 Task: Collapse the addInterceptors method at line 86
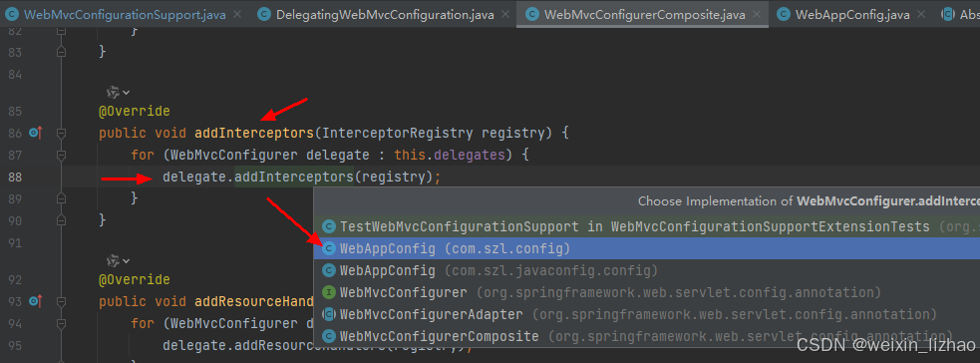pyautogui.click(x=61, y=133)
